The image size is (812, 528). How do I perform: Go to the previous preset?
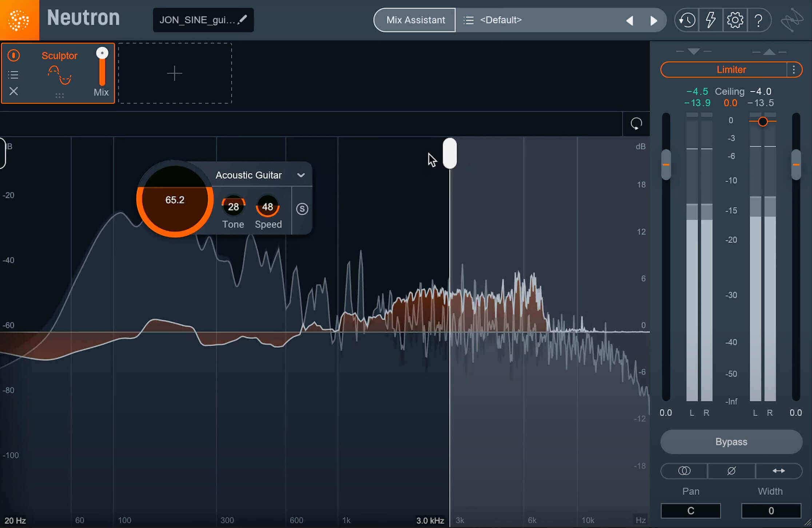pyautogui.click(x=630, y=21)
